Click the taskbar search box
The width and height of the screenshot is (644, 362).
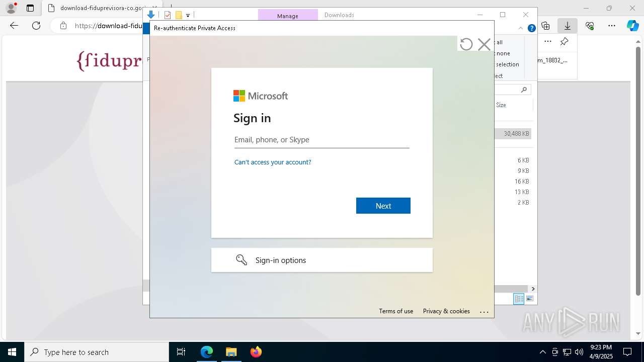click(97, 352)
